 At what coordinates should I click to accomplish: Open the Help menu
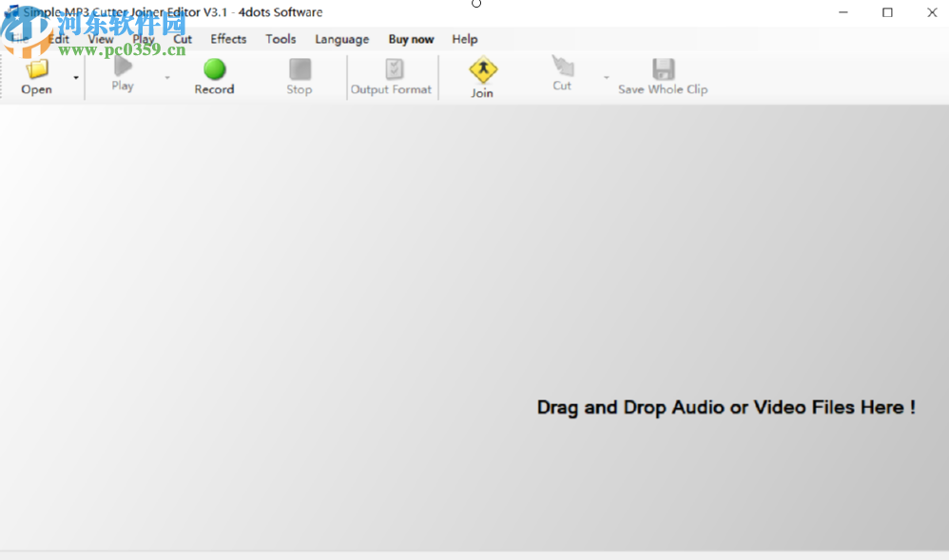[465, 39]
